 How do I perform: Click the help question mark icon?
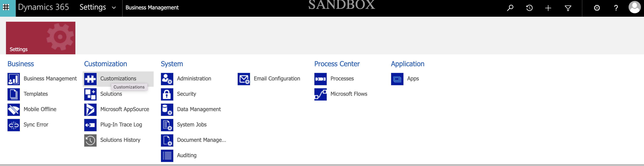tap(616, 8)
